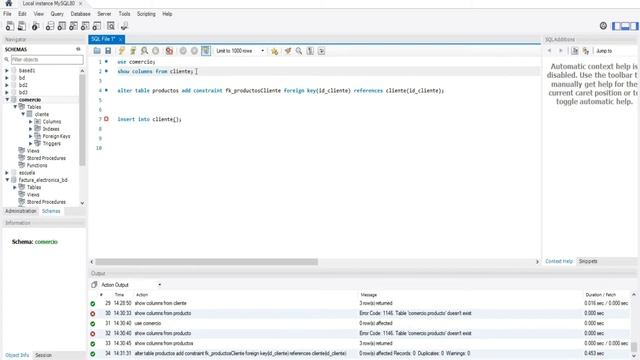Open the Limit to 1000 rows dropdown
The height and width of the screenshot is (360, 640).
point(240,51)
